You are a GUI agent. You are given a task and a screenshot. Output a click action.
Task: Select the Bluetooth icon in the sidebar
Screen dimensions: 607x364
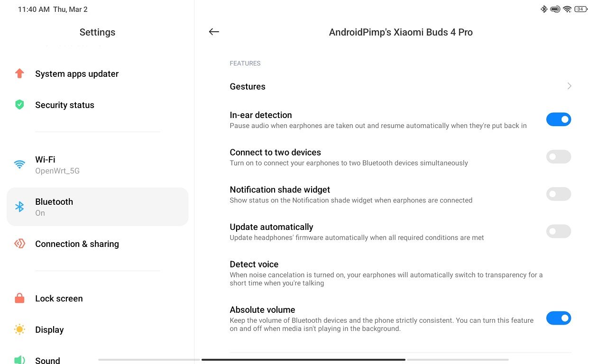pyautogui.click(x=19, y=207)
